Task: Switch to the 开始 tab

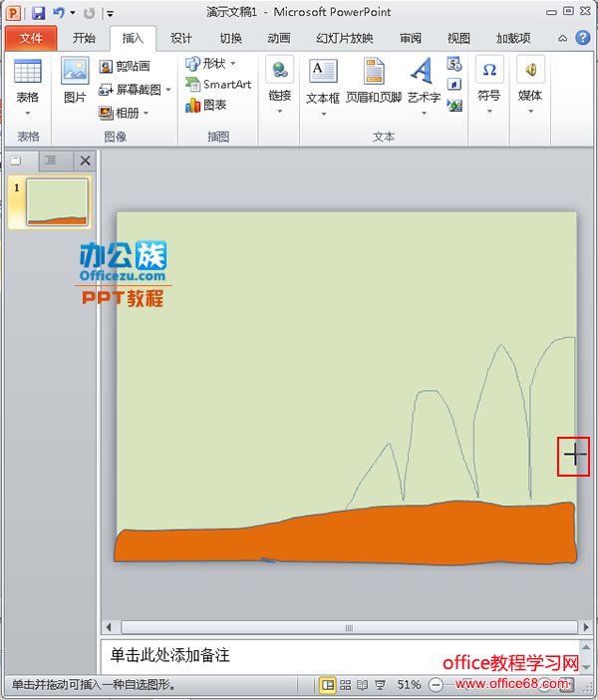Action: click(x=84, y=39)
